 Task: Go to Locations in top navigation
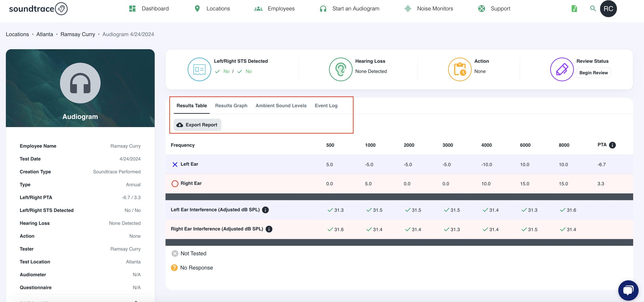coord(218,9)
